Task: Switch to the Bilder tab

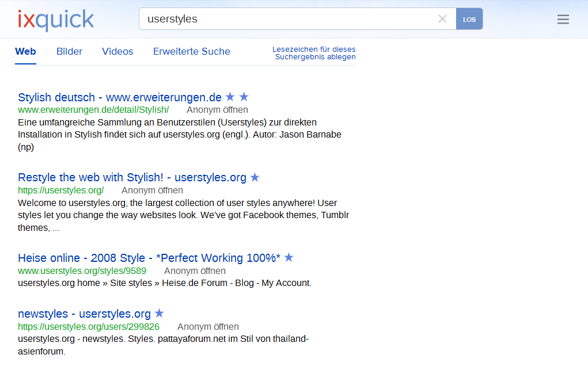Action: (x=69, y=51)
